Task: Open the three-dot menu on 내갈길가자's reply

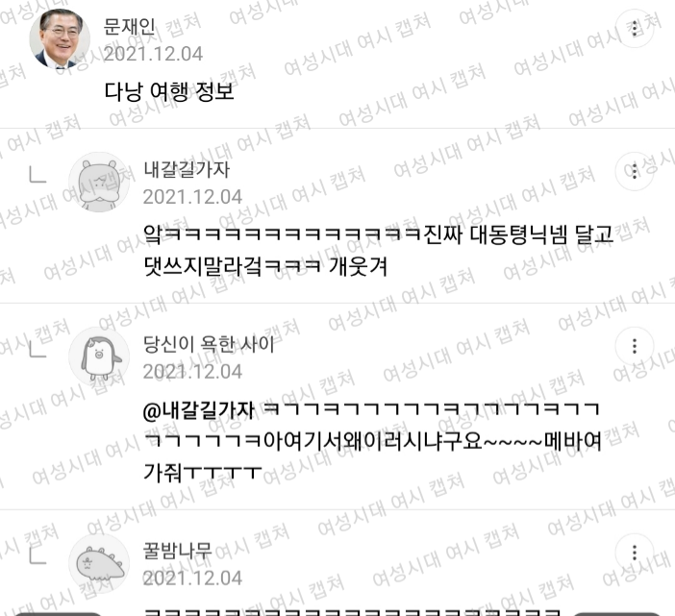Action: coord(634,171)
